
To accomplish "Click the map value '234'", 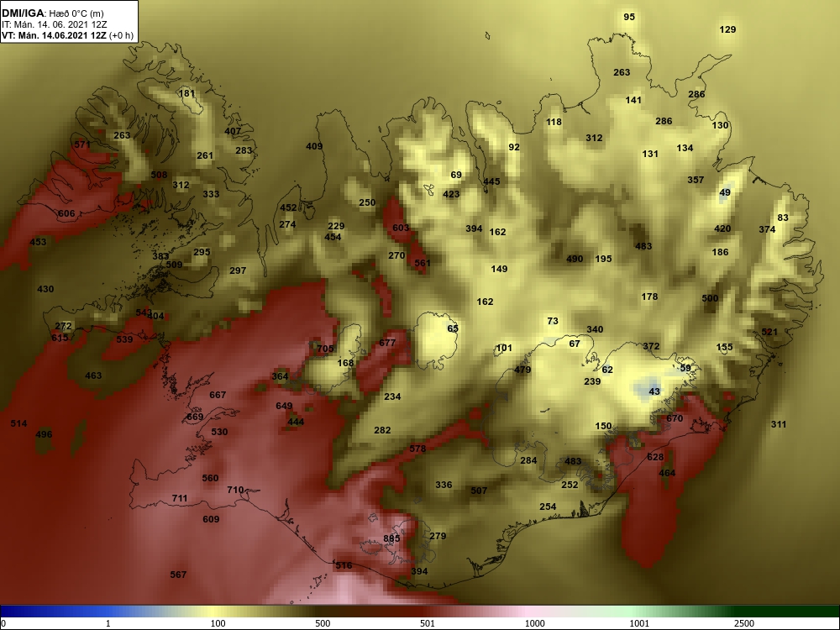I will [x=392, y=396].
